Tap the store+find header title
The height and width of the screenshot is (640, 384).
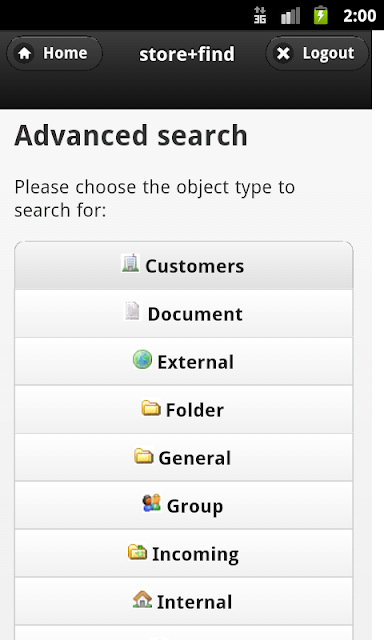point(187,54)
